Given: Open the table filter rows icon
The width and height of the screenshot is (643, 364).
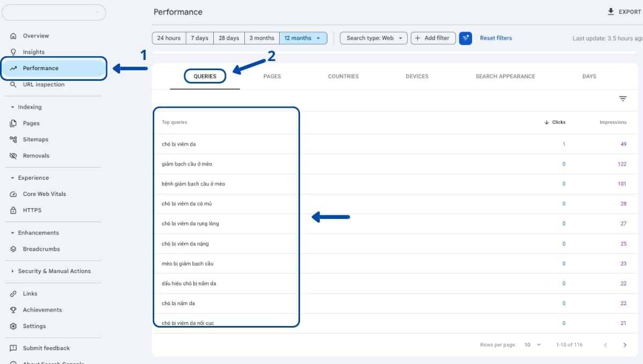Looking at the screenshot, I should pyautogui.click(x=623, y=98).
